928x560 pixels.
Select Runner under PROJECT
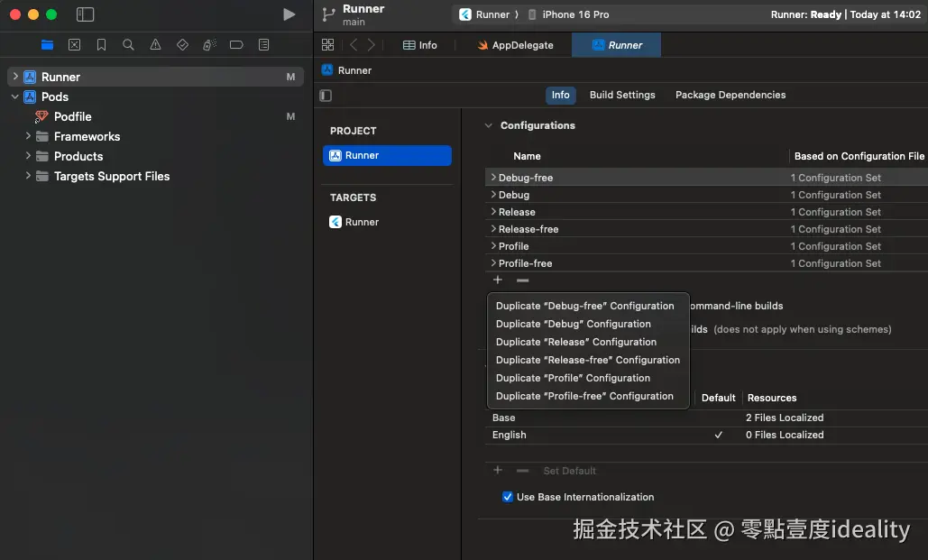[387, 155]
